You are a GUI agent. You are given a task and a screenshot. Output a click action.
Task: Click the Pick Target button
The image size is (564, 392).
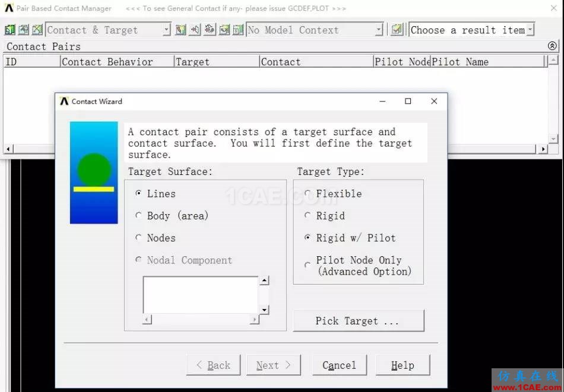(359, 320)
